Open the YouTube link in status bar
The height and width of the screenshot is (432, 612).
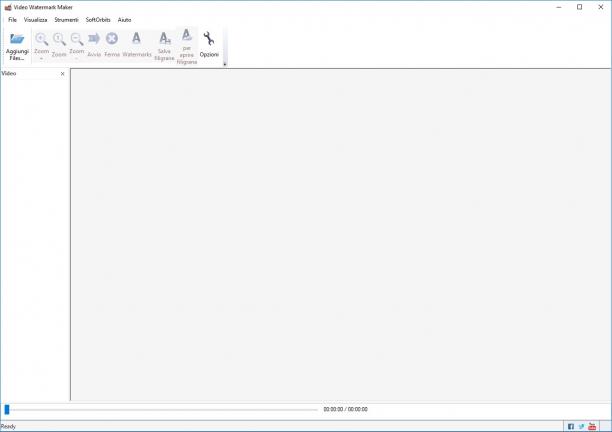click(592, 426)
